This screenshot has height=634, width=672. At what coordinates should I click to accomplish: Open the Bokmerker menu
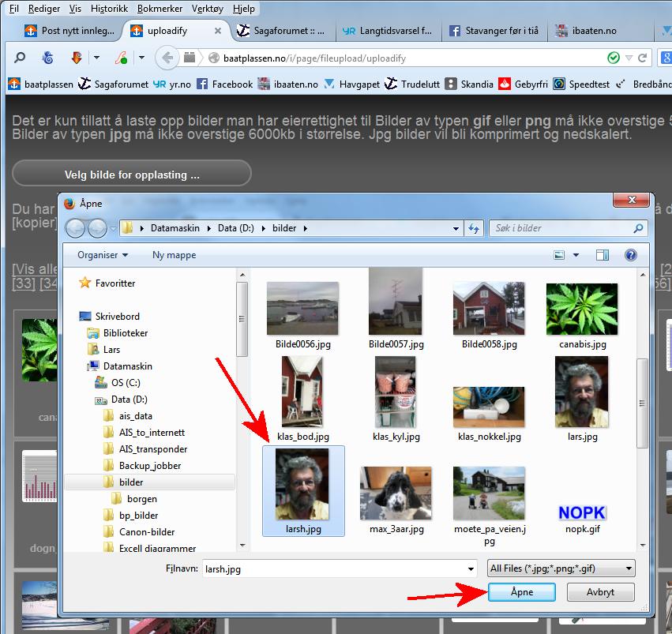[x=160, y=9]
